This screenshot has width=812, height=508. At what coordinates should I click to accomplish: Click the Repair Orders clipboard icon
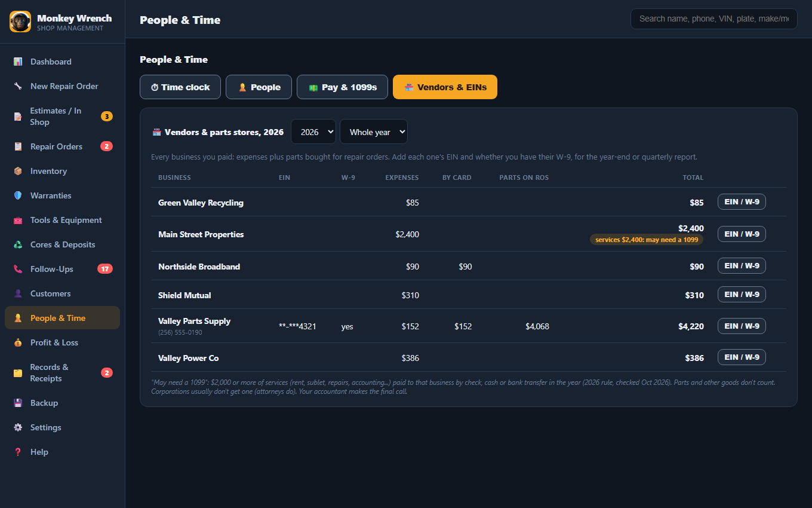[18, 146]
